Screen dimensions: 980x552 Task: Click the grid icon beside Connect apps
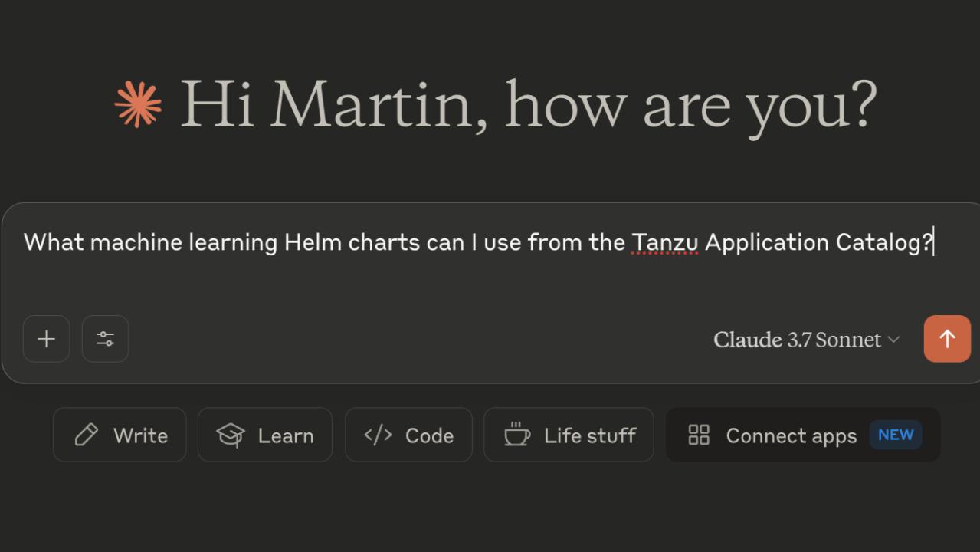click(x=699, y=435)
